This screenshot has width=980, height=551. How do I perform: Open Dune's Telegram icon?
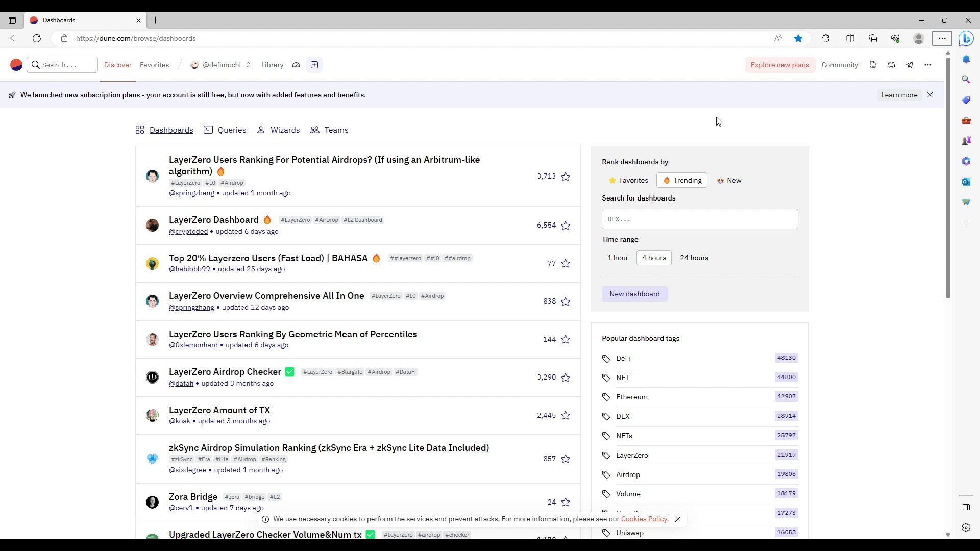[910, 65]
